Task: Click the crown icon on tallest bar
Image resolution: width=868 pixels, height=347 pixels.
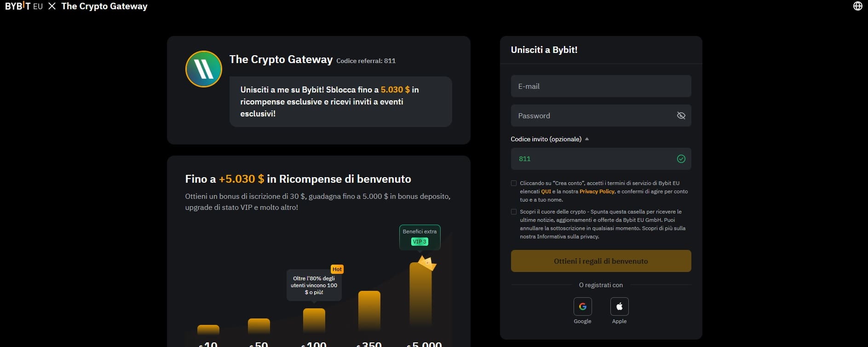Action: [x=427, y=263]
